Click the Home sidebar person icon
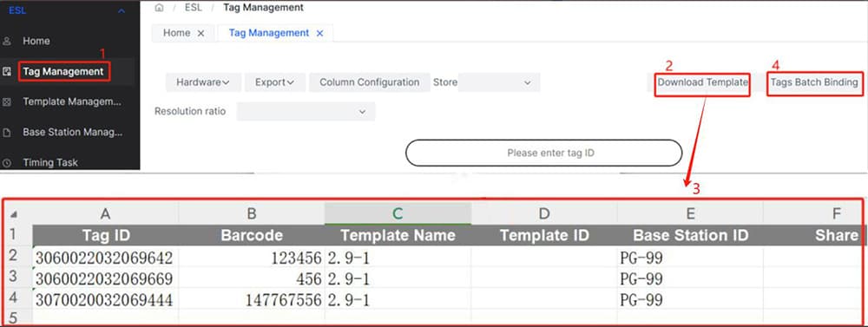This screenshot has width=868, height=327. click(x=7, y=42)
